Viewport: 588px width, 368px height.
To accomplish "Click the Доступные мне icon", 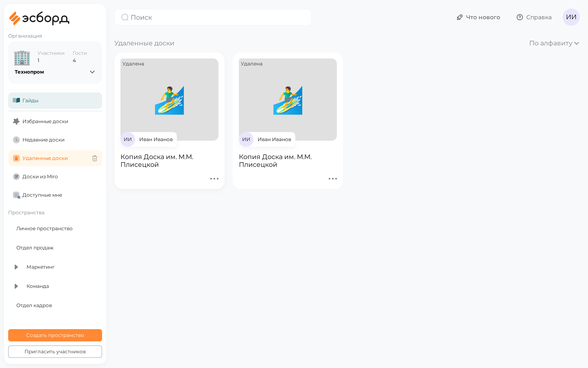I will 17,195.
